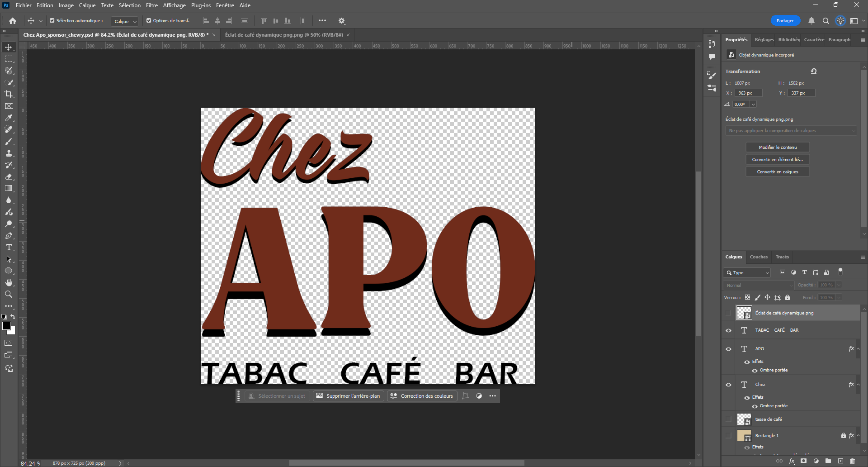Image resolution: width=868 pixels, height=467 pixels.
Task: Swap foreground and background colors
Action: coord(13,317)
